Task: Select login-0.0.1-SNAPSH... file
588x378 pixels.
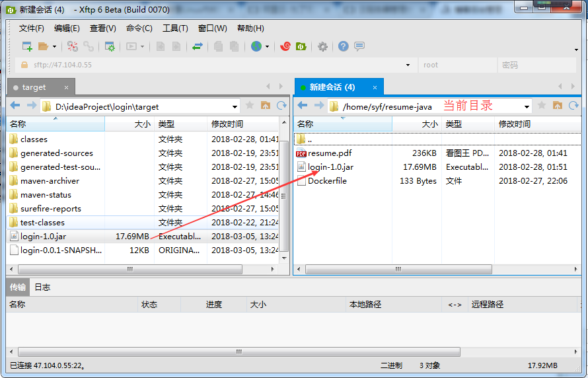Action: [x=143, y=250]
